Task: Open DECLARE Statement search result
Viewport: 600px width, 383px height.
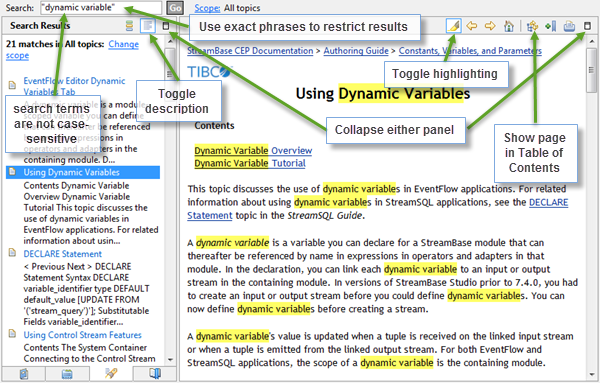Action: pos(63,254)
